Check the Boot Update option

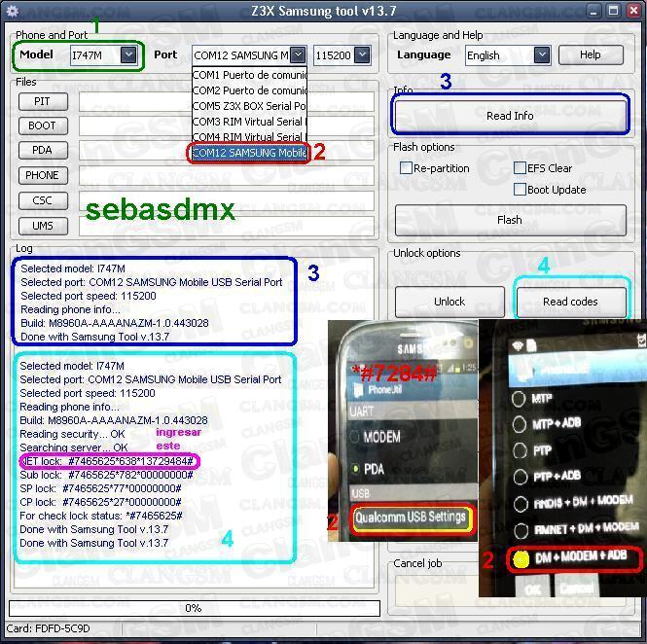tap(520, 190)
